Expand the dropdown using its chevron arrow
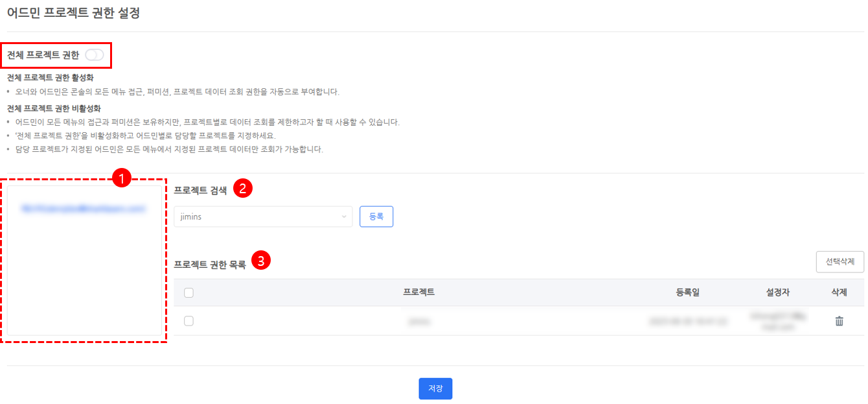868x404 pixels. [x=344, y=217]
